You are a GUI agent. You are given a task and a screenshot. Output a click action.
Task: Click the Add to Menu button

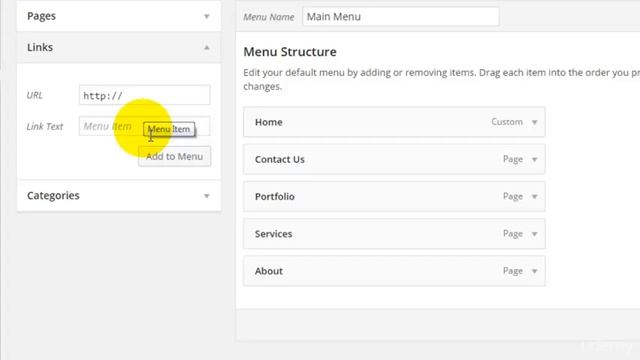(x=175, y=156)
